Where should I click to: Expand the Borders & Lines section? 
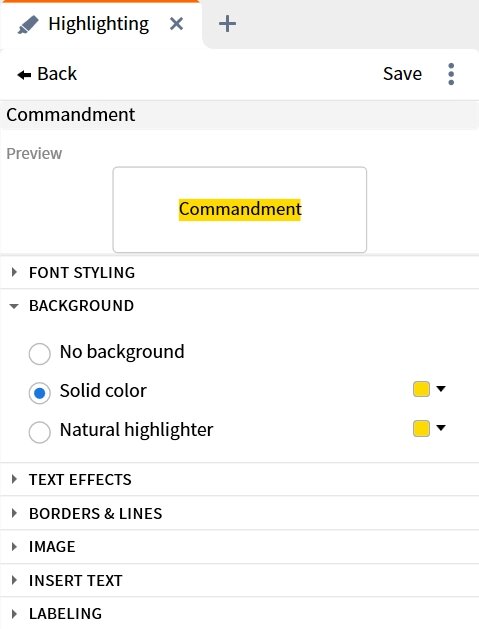[240, 513]
